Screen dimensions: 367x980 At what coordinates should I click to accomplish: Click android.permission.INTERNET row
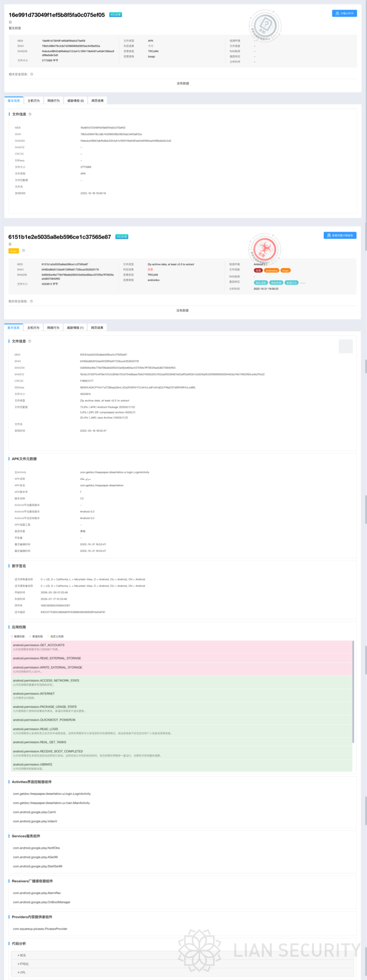coord(181,695)
